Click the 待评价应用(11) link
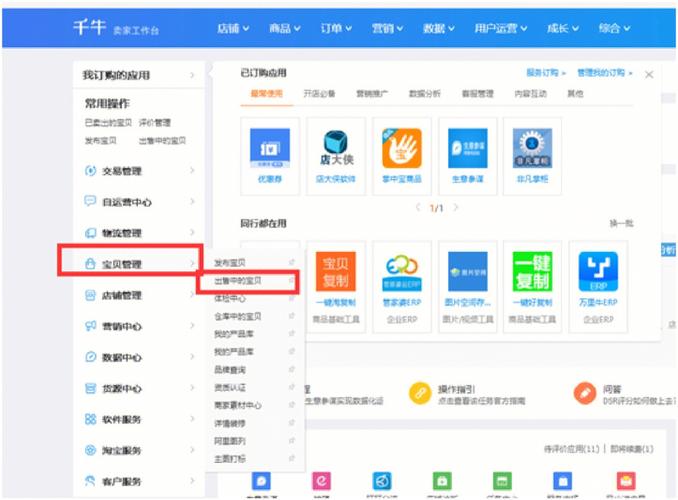This screenshot has width=678, height=500. tap(572, 449)
